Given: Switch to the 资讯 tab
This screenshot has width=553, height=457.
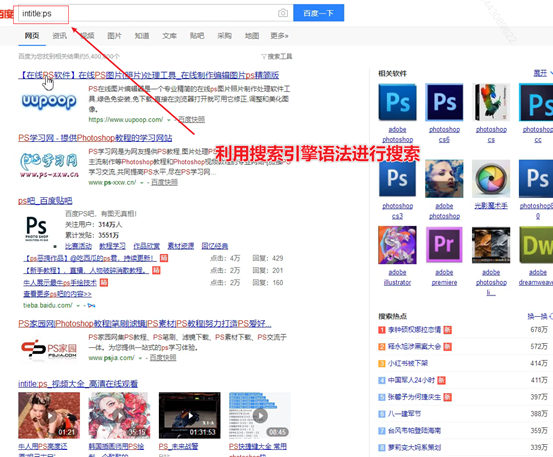Looking at the screenshot, I should [59, 36].
